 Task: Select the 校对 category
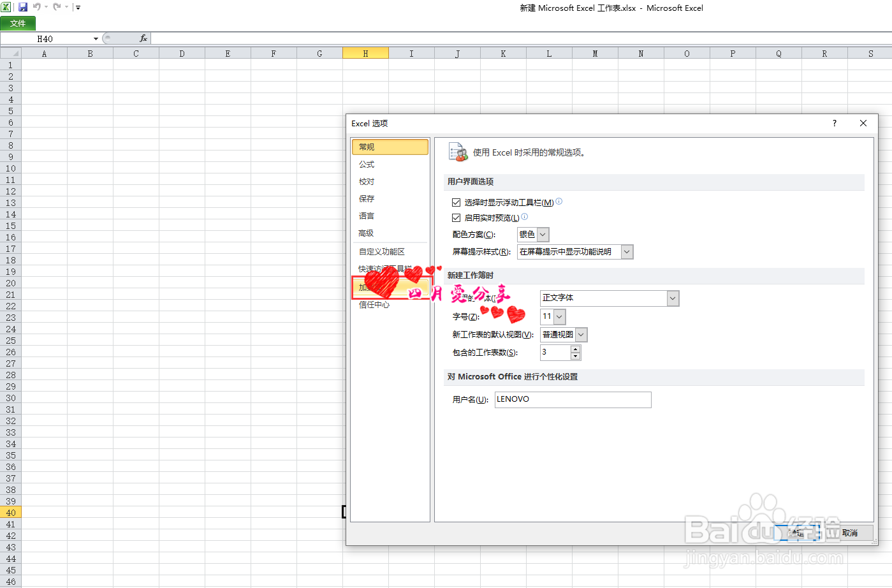[390, 182]
